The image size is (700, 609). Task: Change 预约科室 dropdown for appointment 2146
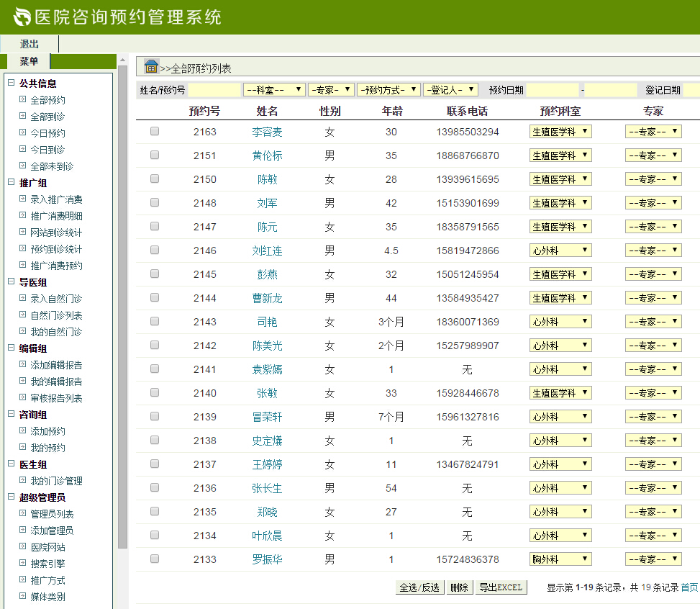click(x=560, y=251)
